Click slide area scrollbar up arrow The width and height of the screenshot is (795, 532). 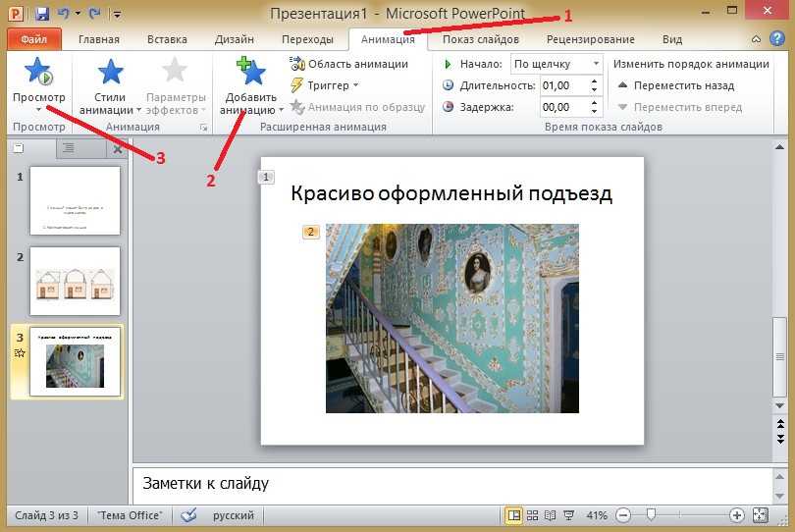(x=780, y=147)
